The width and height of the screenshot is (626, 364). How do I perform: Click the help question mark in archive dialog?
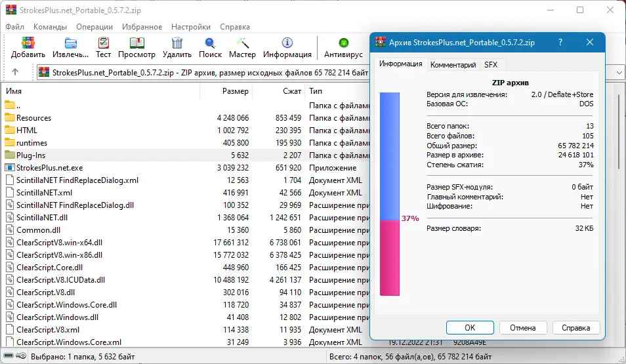[x=560, y=43]
